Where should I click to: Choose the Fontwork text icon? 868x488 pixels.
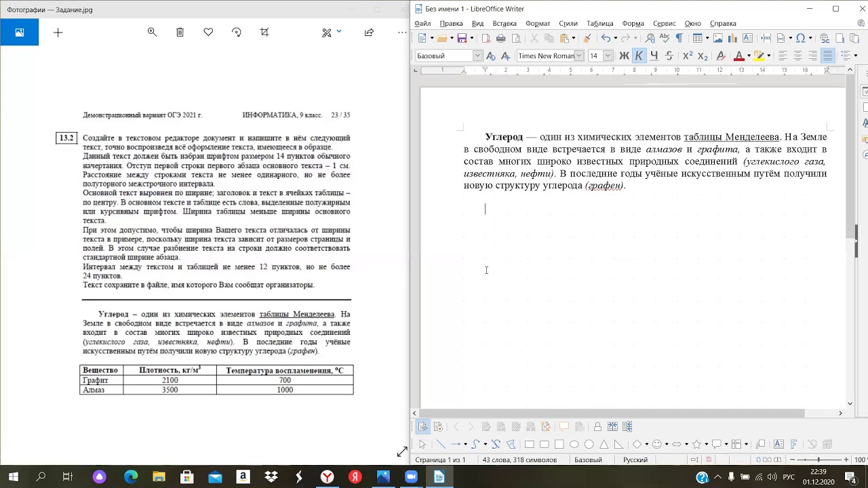[793, 445]
